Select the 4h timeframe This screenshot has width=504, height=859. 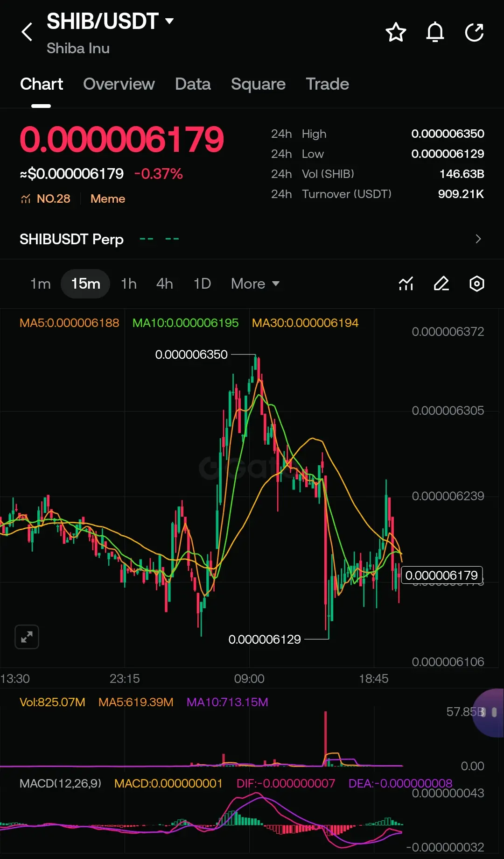pos(165,284)
